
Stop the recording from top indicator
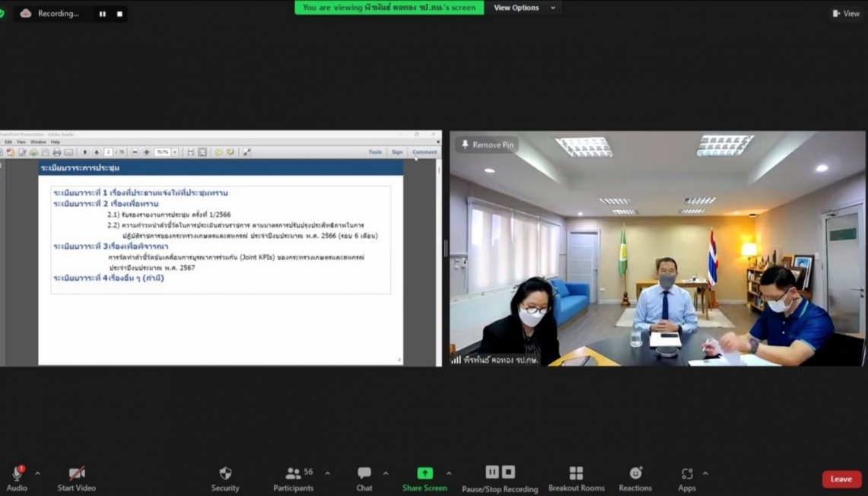[x=119, y=14]
